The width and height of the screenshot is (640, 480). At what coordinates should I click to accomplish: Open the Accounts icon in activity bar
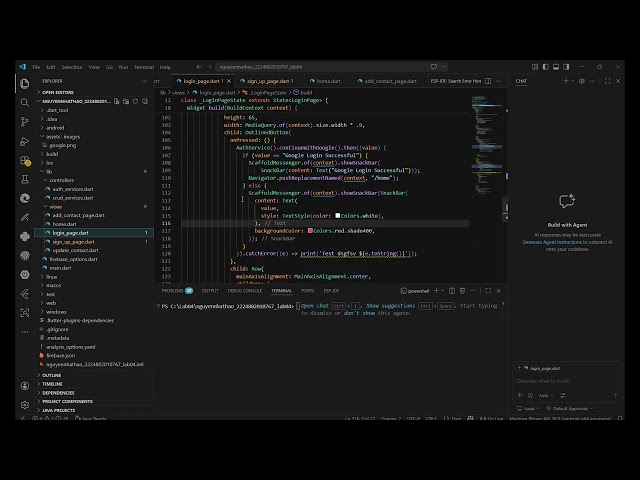(x=25, y=386)
